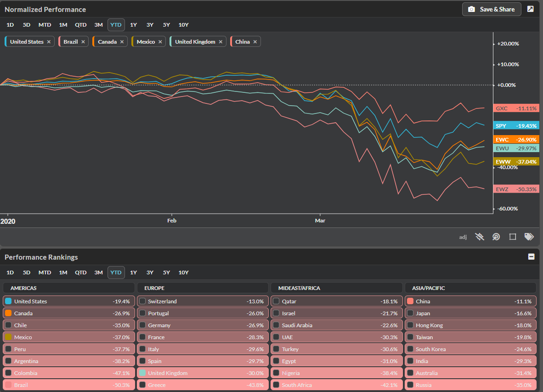Viewport: 543px width, 392px height.
Task: Click the square frame icon below chart
Action: (x=513, y=237)
